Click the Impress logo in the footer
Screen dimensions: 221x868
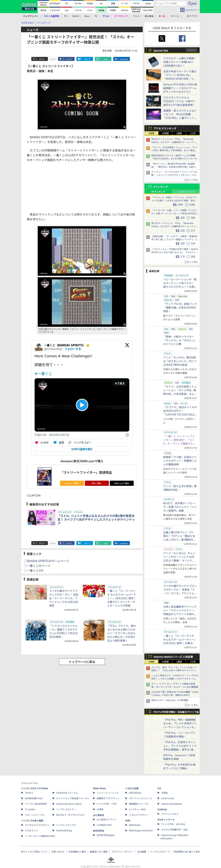(x=111, y=860)
